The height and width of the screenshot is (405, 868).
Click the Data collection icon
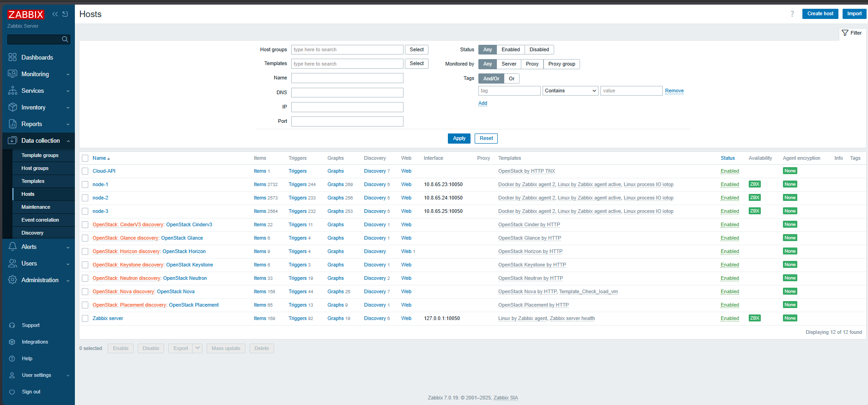12,140
